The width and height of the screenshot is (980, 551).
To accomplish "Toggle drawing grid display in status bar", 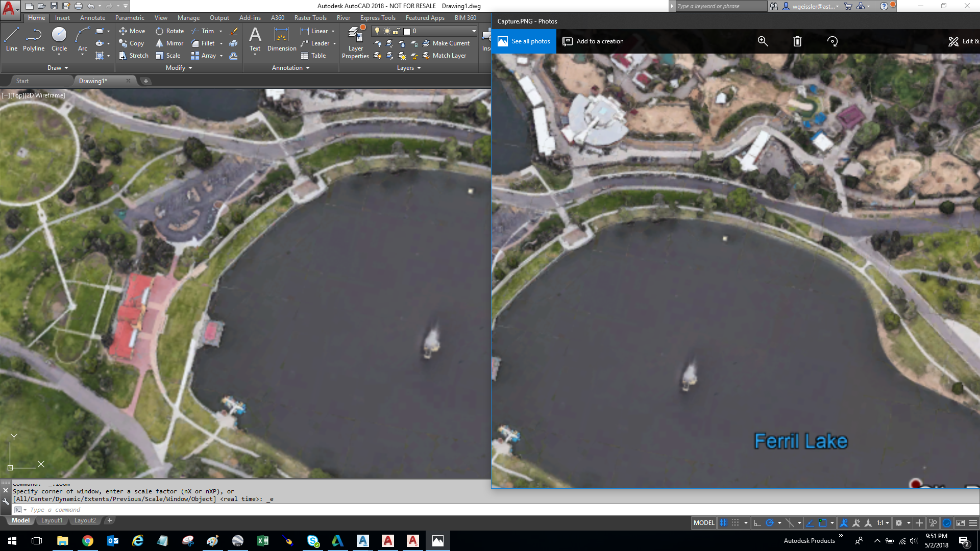I will click(x=724, y=523).
